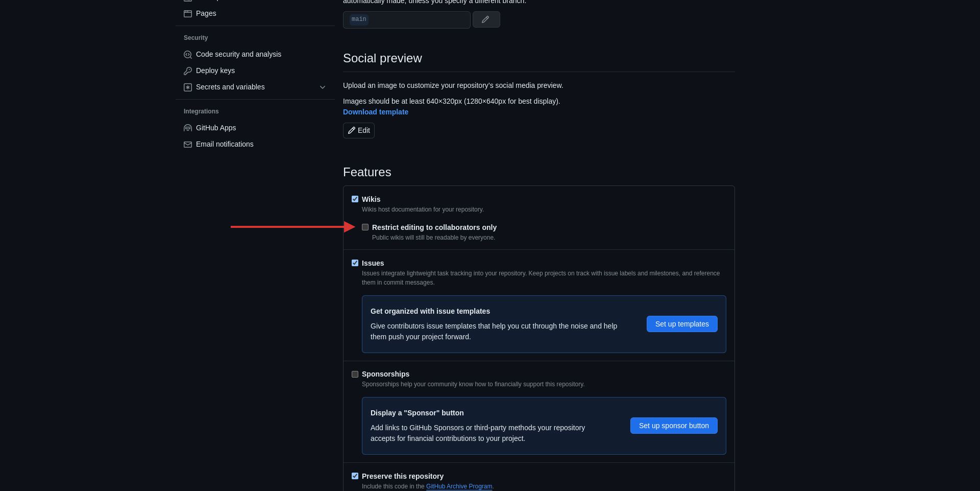Click the Features heading
Viewport: 980px width, 491px height.
(367, 172)
